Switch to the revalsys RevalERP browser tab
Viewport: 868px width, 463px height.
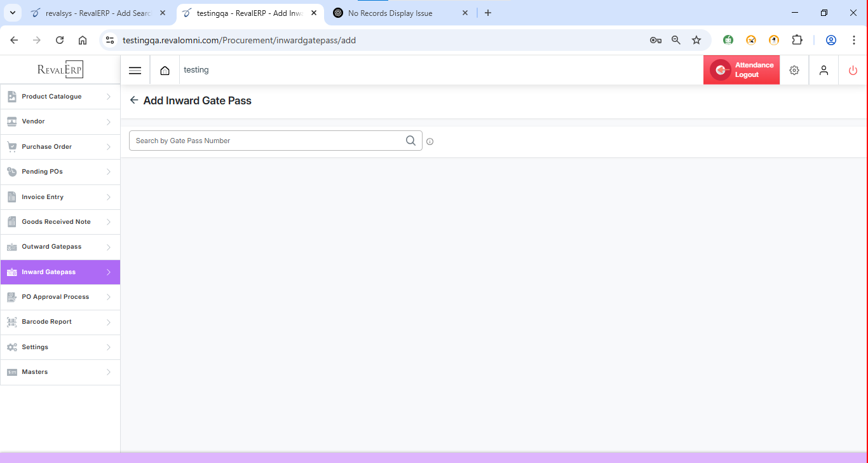(x=95, y=13)
